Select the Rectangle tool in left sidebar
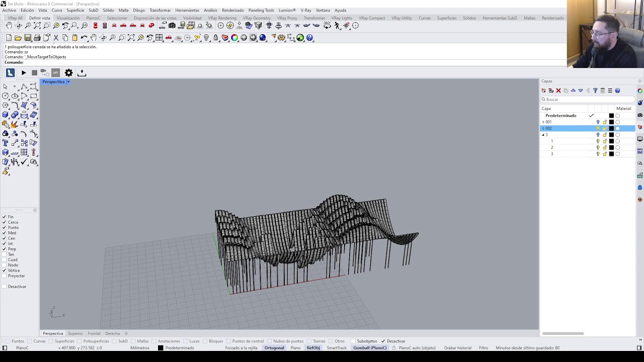 pos(34,96)
